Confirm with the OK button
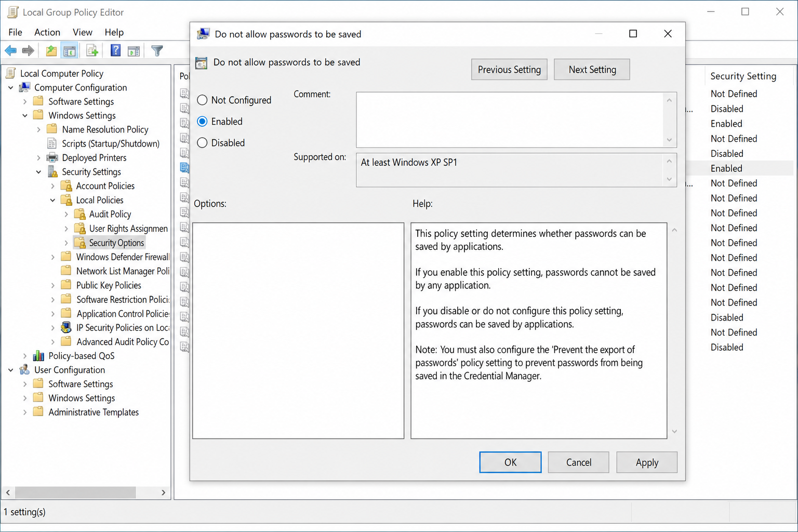The image size is (798, 532). pyautogui.click(x=510, y=462)
